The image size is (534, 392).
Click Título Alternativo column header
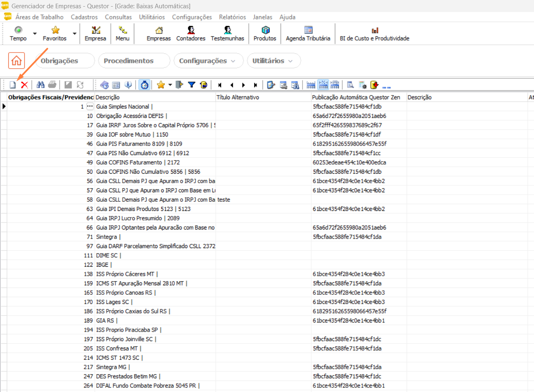click(263, 97)
